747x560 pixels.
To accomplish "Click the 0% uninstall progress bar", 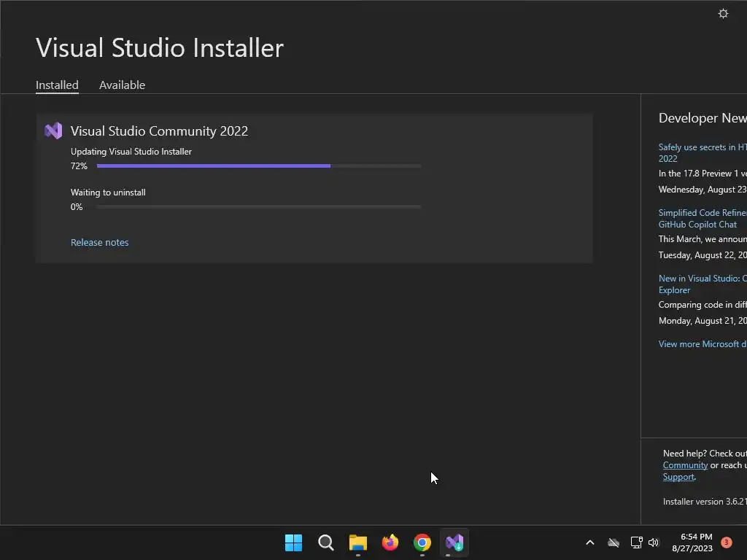I will click(x=259, y=206).
